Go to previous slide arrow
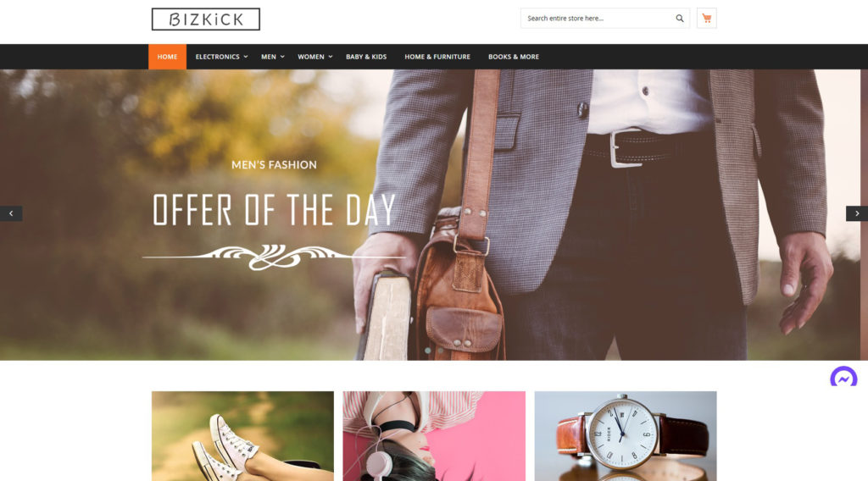868x481 pixels. pyautogui.click(x=11, y=213)
